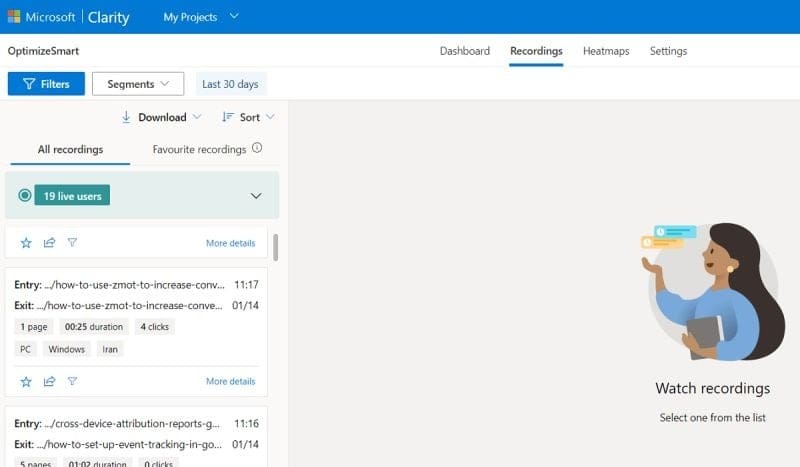The image size is (800, 467).
Task: Click the how-to-set-up-event-tracking Exit URL
Action: (129, 445)
